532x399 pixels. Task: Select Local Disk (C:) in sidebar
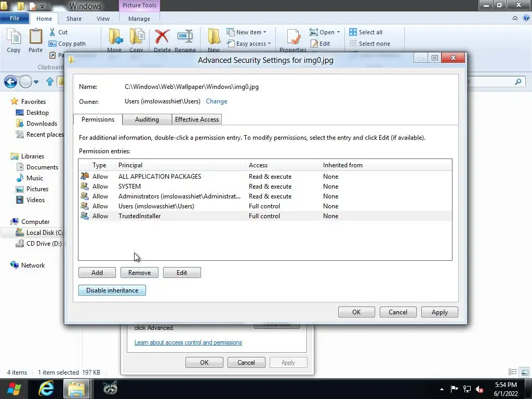39,233
